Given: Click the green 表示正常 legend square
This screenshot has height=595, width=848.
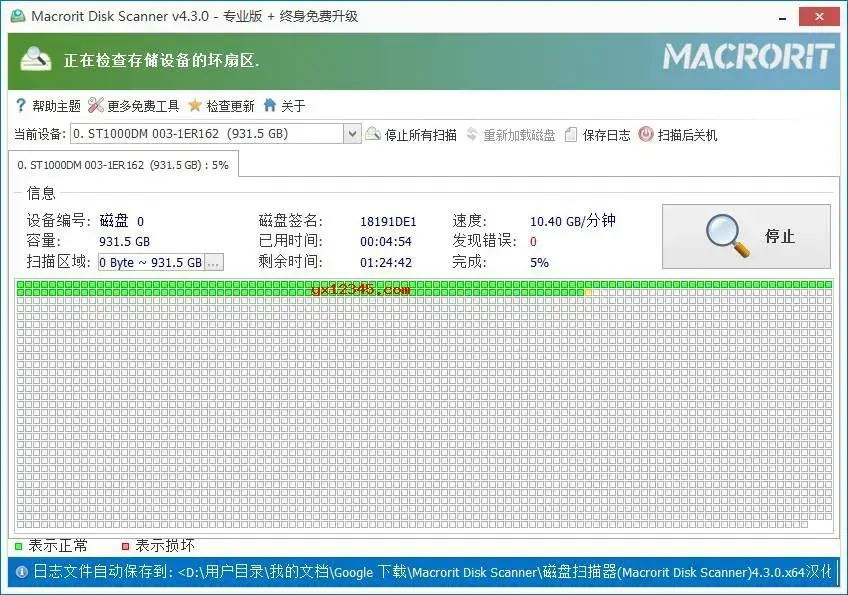Looking at the screenshot, I should tap(18, 546).
